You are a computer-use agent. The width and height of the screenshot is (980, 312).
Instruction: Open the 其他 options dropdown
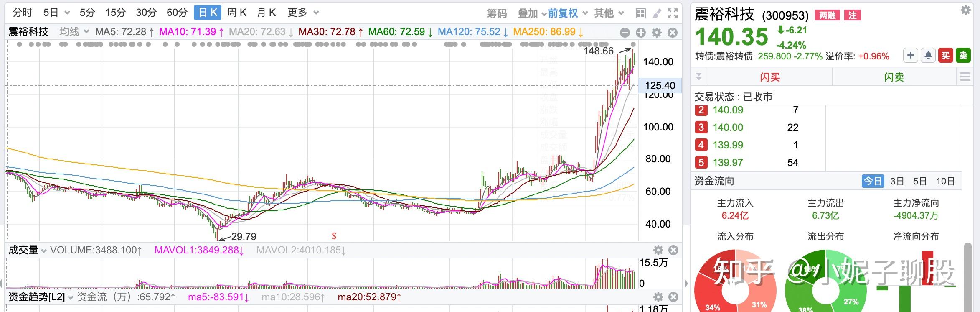pos(609,14)
